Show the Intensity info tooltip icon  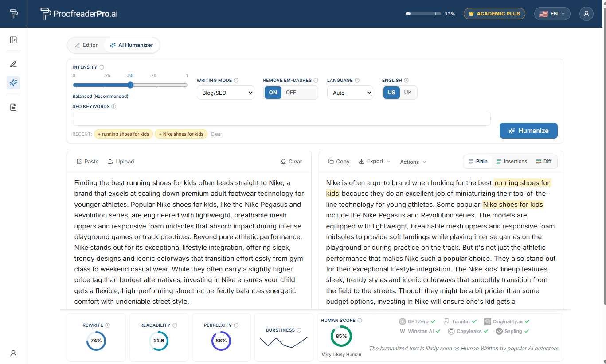[x=102, y=67]
